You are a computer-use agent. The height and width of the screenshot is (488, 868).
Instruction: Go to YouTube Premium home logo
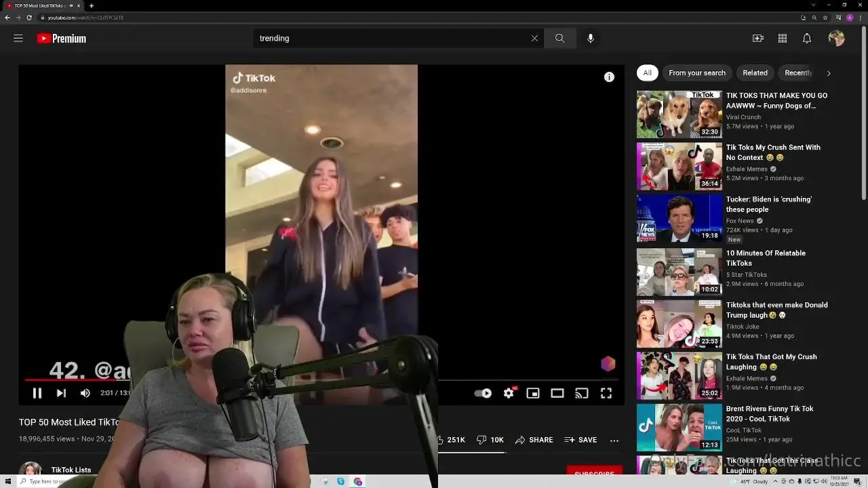pyautogui.click(x=61, y=39)
